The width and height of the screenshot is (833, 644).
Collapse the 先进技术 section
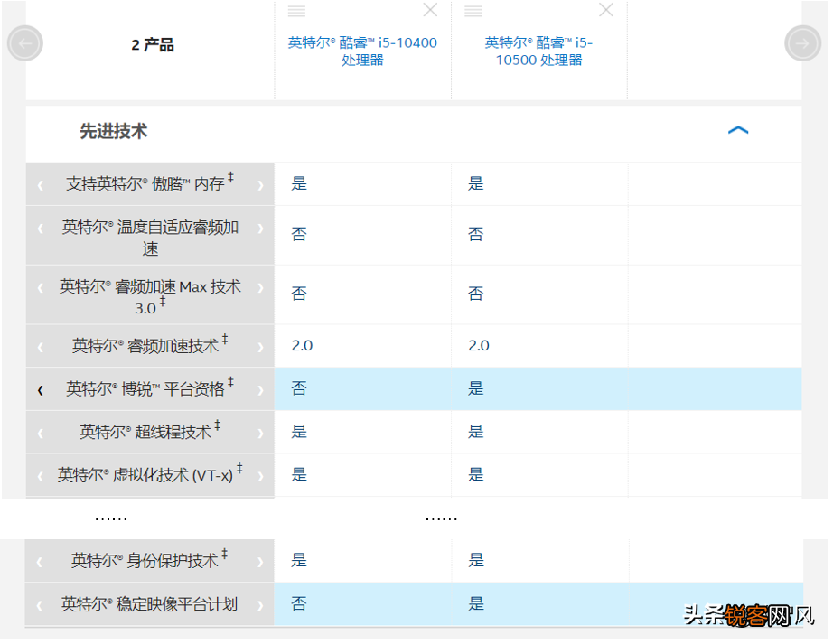(x=738, y=130)
